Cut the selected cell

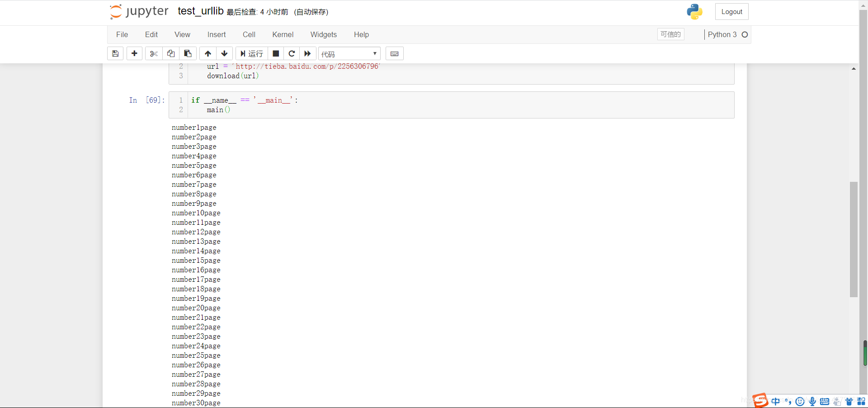(153, 53)
